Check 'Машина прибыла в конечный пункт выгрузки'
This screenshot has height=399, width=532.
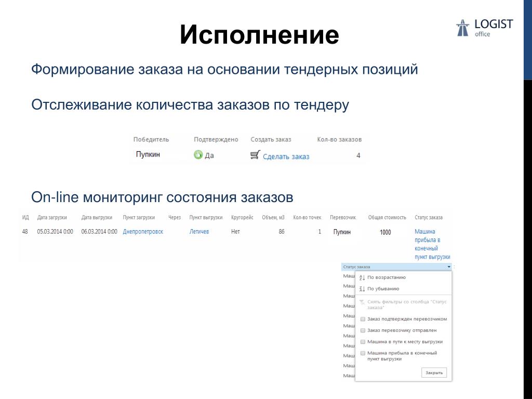click(x=363, y=353)
